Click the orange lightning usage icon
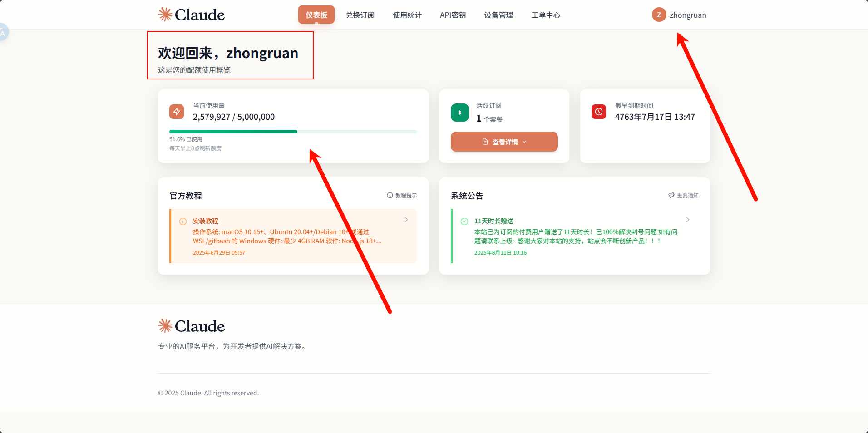 177,112
